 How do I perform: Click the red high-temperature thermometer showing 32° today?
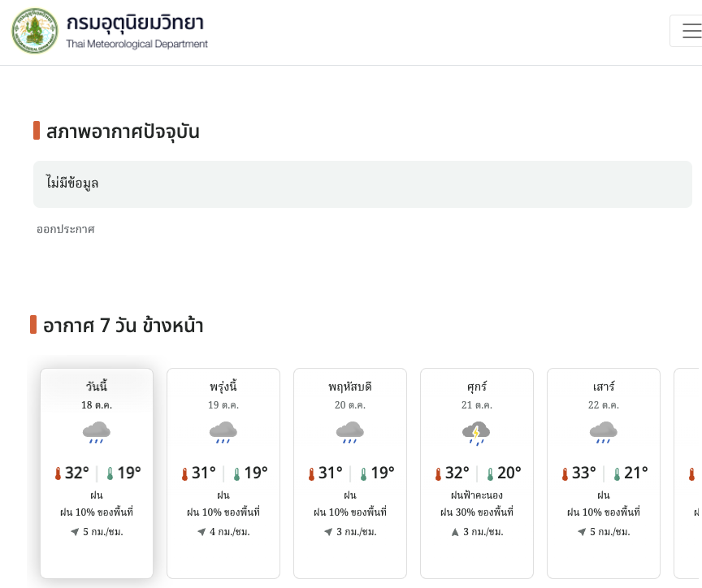(x=58, y=473)
